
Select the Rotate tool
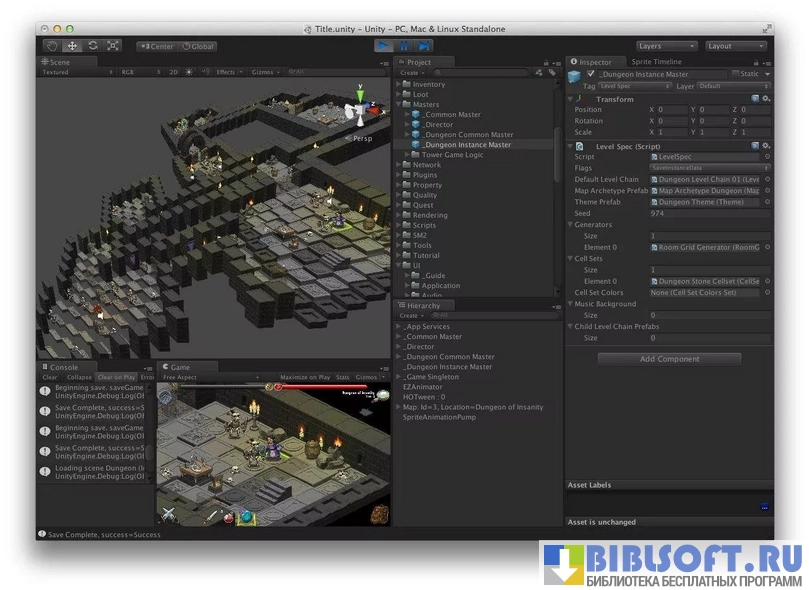point(92,46)
